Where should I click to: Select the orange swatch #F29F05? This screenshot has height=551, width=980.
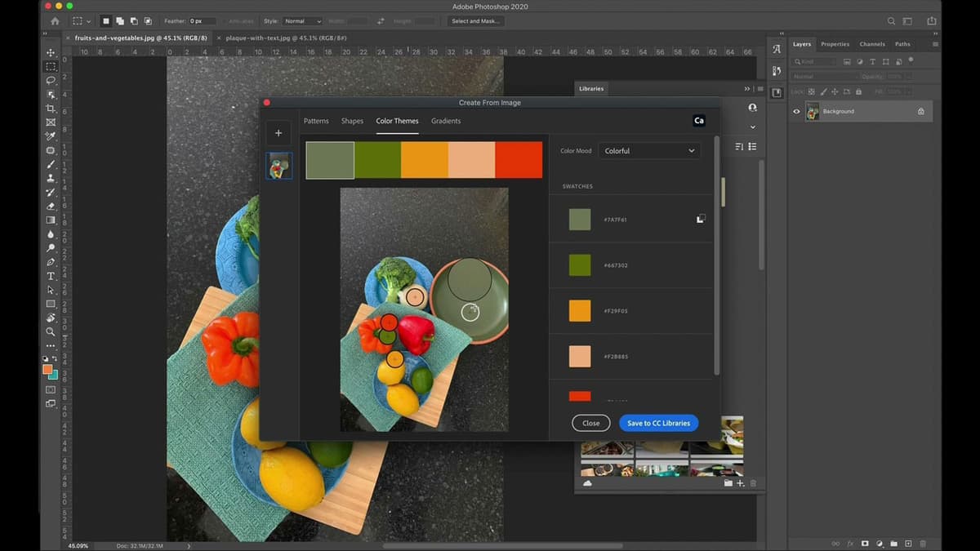(x=580, y=310)
